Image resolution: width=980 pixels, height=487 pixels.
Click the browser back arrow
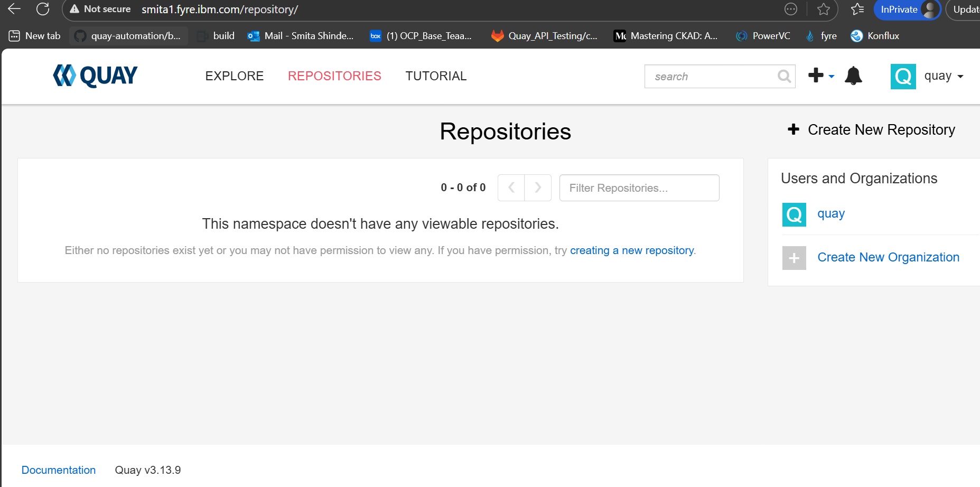tap(14, 9)
